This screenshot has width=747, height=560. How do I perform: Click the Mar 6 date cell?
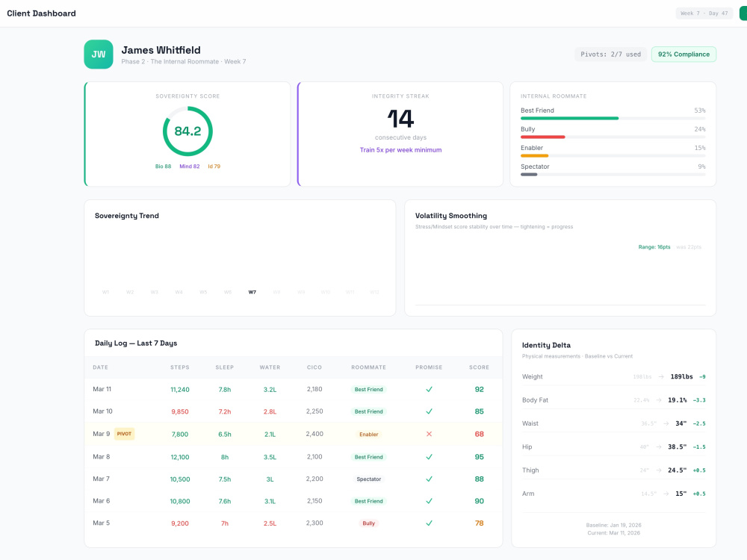tap(101, 501)
